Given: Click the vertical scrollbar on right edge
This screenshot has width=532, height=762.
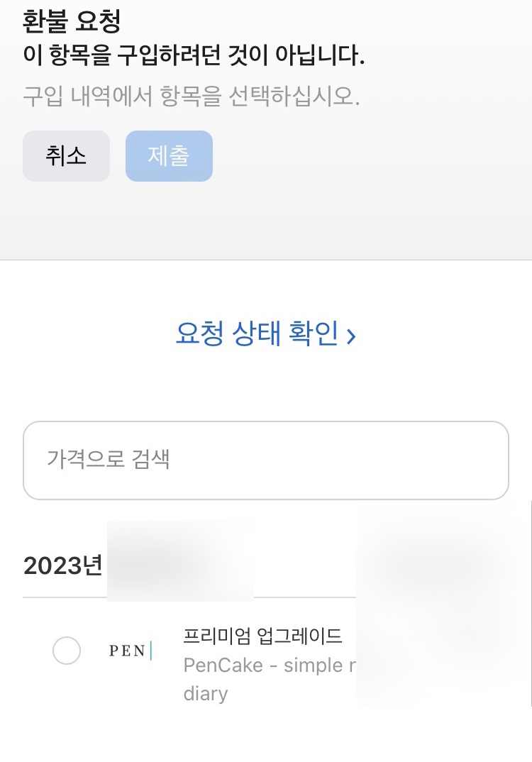Looking at the screenshot, I should (531, 602).
